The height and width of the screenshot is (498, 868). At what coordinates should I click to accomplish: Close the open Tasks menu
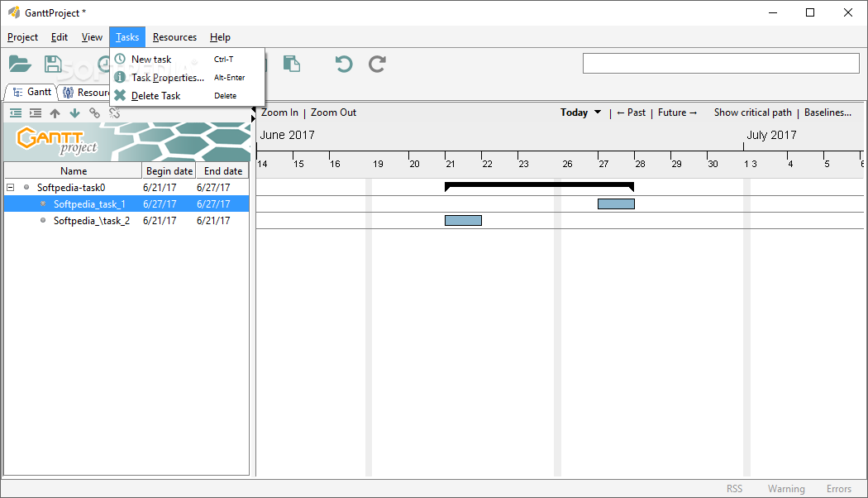(127, 37)
